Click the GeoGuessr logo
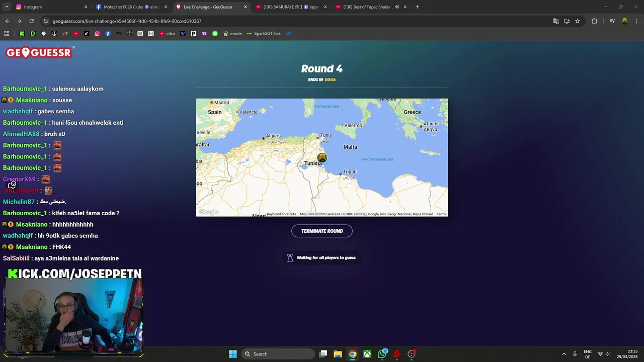This screenshot has height=362, width=644. 40,52
